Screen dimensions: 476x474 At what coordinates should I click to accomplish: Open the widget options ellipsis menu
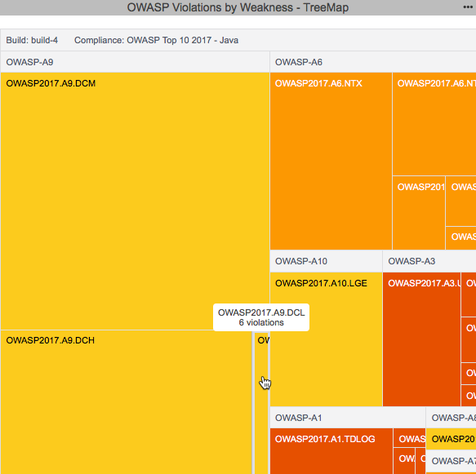click(468, 7)
